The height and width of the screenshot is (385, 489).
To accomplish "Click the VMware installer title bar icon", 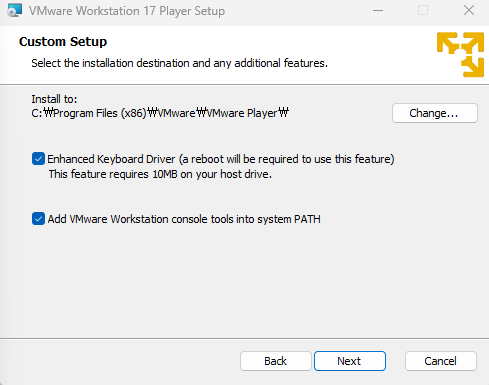I will 14,10.
